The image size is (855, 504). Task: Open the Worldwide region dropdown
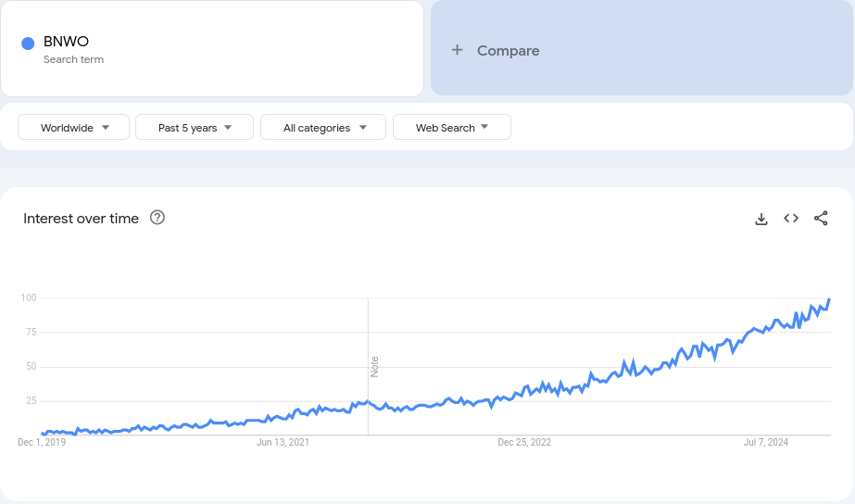tap(73, 128)
